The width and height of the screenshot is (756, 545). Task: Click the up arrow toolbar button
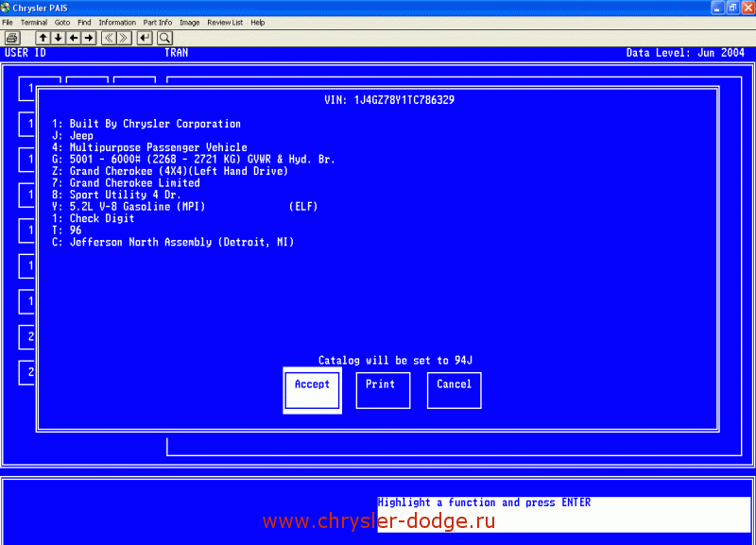(43, 38)
